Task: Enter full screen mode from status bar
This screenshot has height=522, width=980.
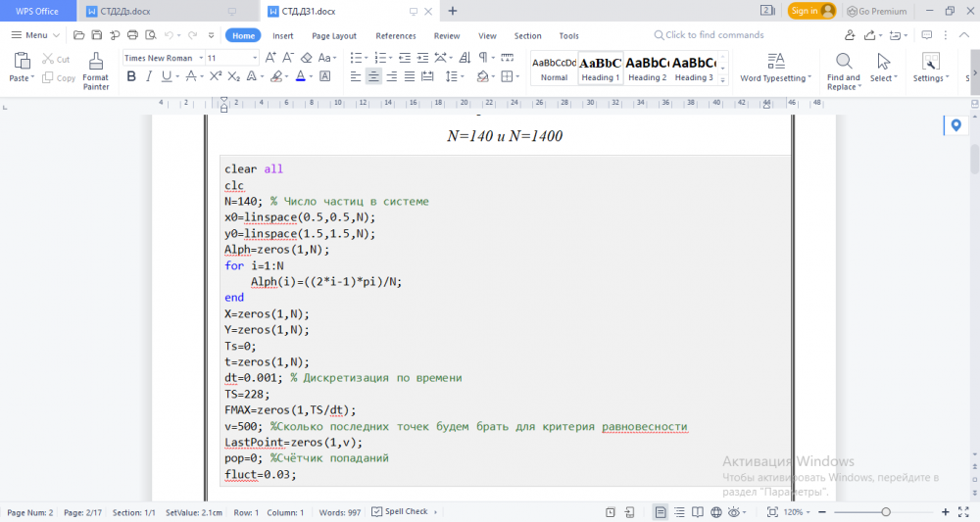Action: click(963, 512)
